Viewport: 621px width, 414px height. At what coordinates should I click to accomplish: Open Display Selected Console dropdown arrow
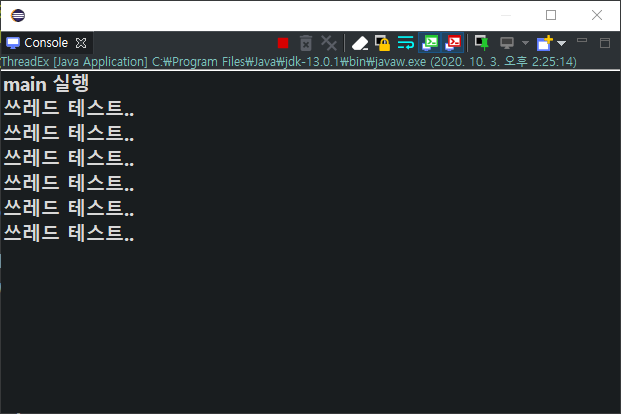525,43
